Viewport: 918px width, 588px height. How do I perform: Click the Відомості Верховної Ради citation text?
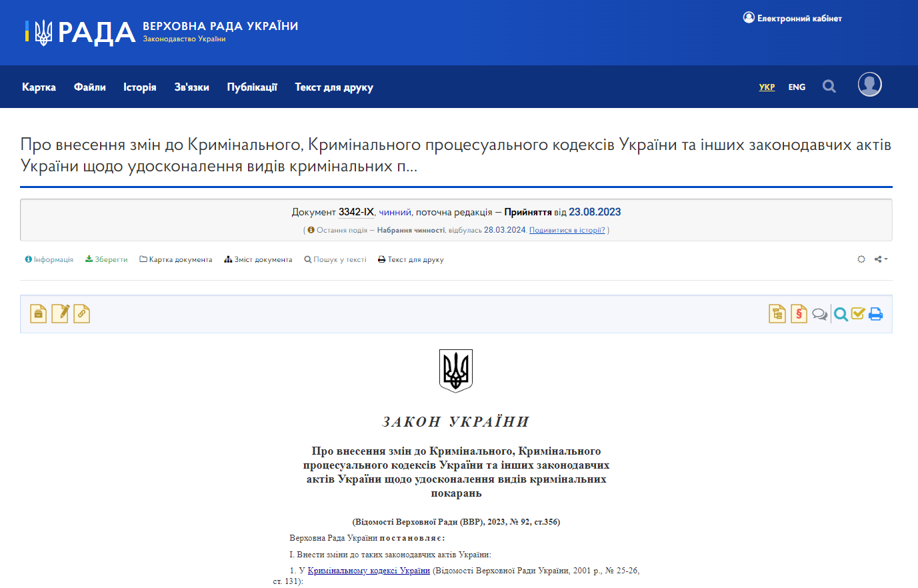tap(456, 522)
